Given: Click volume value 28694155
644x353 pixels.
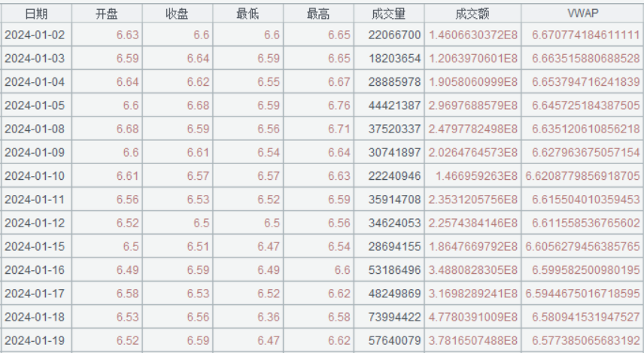Looking at the screenshot, I should [x=395, y=246].
